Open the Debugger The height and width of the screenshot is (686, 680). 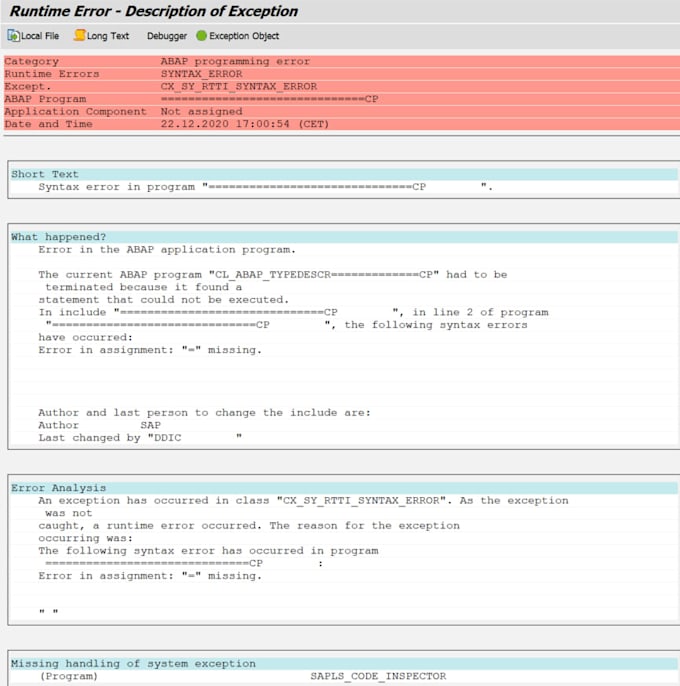[167, 36]
